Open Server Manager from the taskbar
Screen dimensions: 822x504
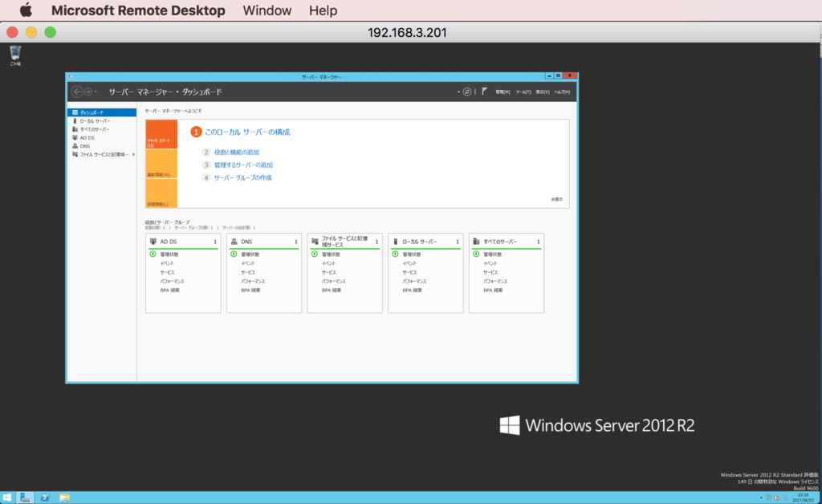25,498
